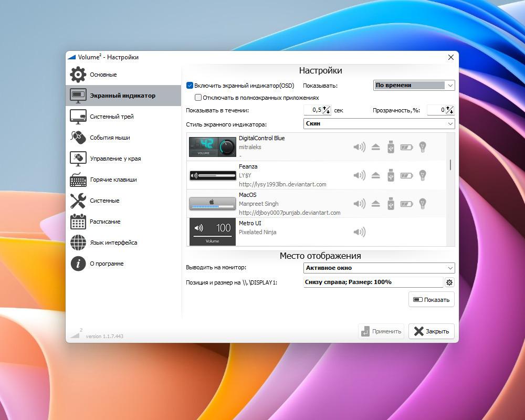Pick the Metro UI skin thumbnail

point(213,232)
